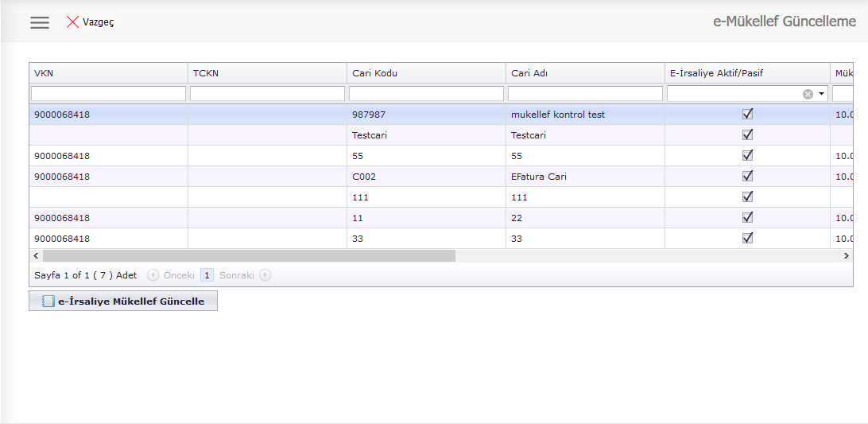Click the Cari Adı filter text box
The image size is (868, 424).
(x=585, y=94)
